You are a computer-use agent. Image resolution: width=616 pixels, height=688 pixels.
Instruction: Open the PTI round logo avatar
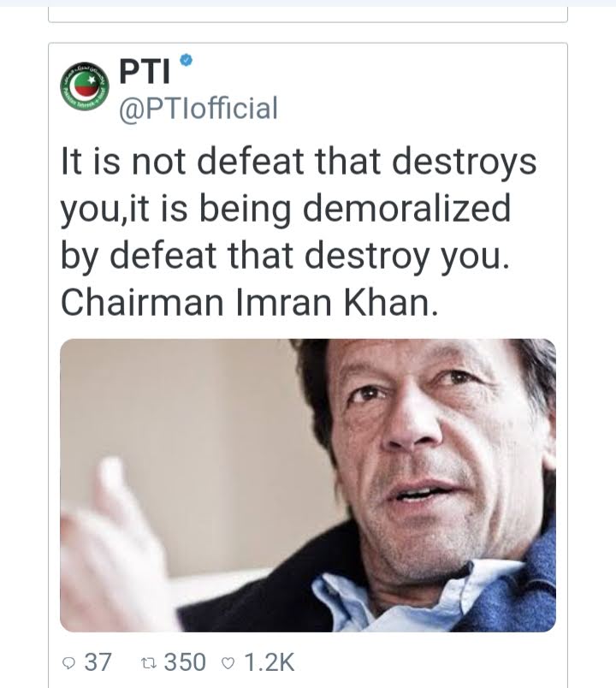pyautogui.click(x=85, y=86)
